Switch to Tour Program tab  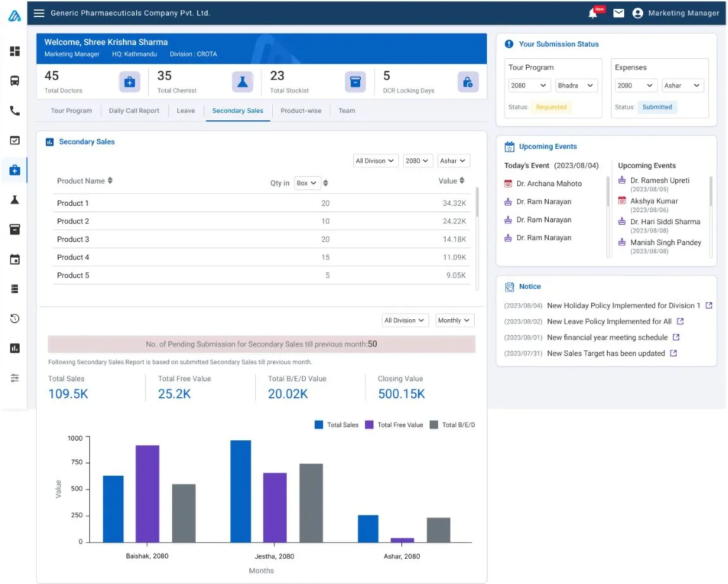(71, 111)
